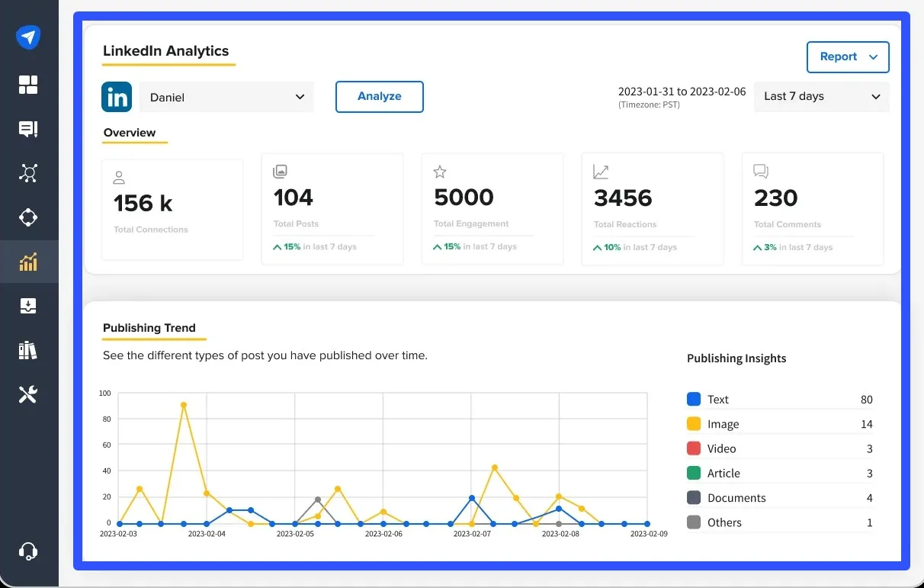The height and width of the screenshot is (588, 924).
Task: Open the dashboard panel from the sidebar
Action: coord(28,85)
